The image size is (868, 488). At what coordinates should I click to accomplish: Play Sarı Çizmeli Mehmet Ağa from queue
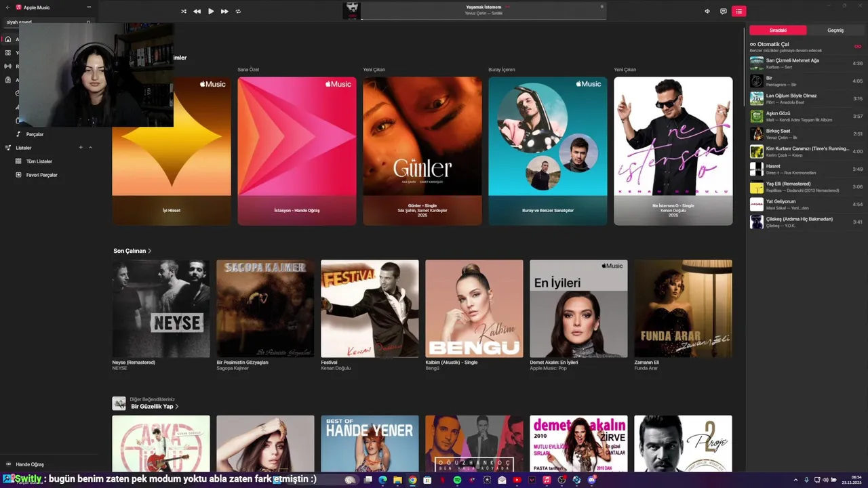point(806,63)
